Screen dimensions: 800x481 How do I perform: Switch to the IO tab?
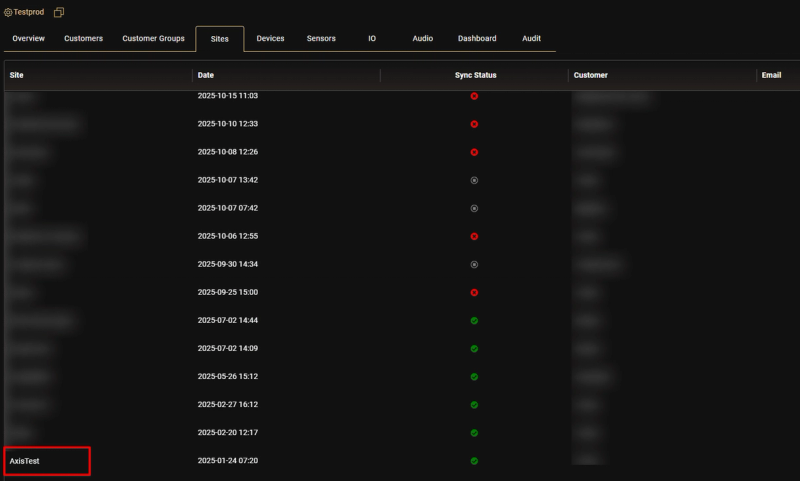tap(372, 38)
